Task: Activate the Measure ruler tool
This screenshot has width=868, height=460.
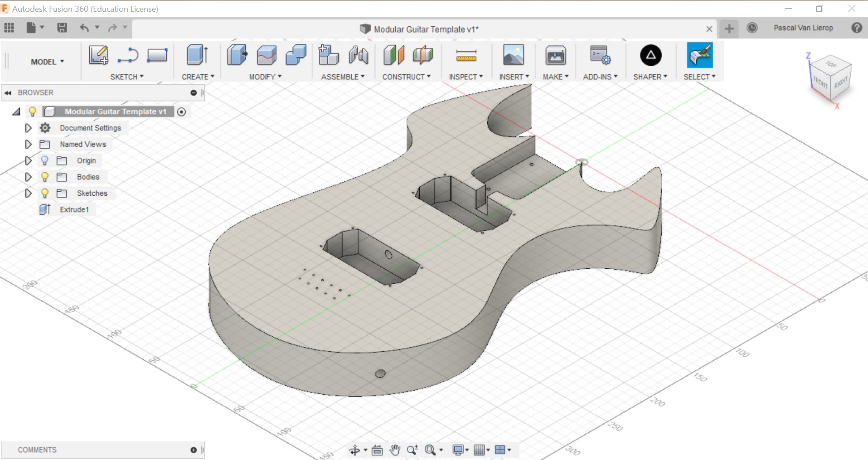Action: point(466,56)
